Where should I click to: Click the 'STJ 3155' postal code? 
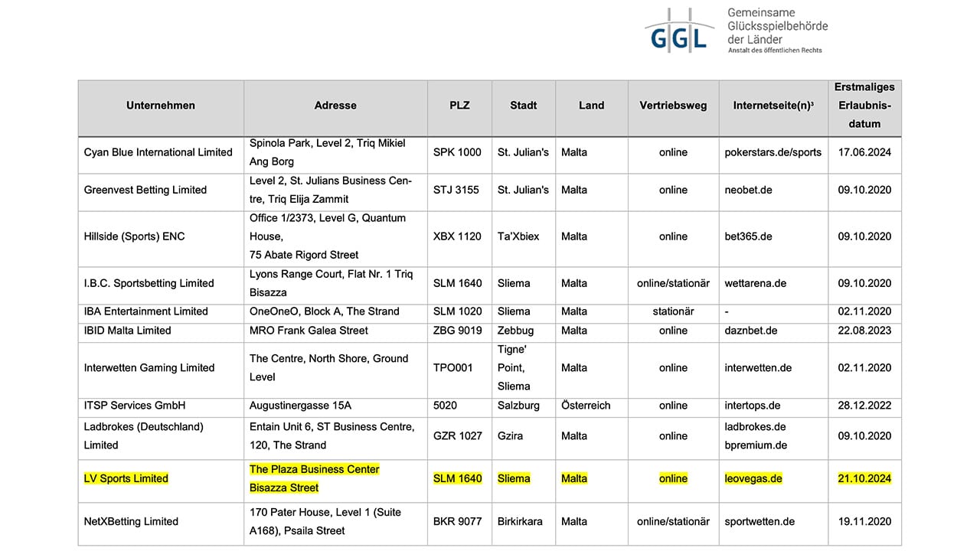click(x=456, y=190)
